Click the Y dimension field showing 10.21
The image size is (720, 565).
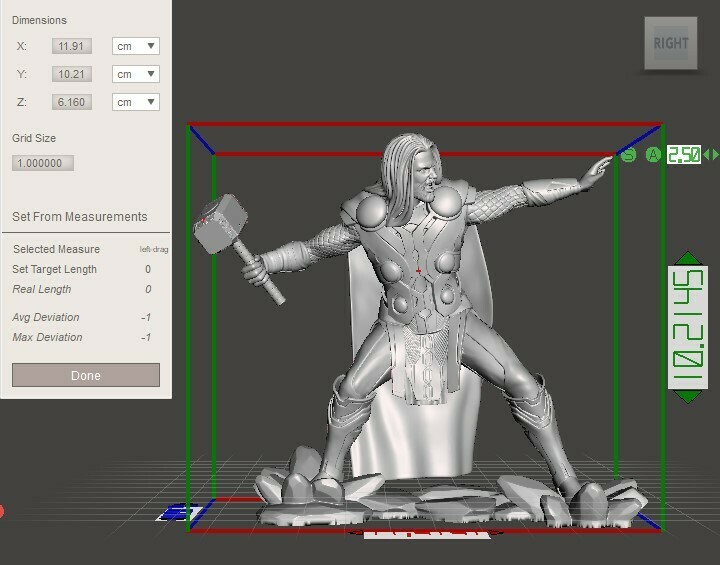click(72, 74)
